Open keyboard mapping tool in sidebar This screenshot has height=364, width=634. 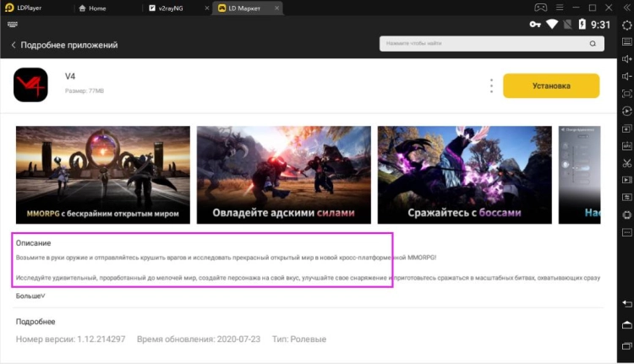pyautogui.click(x=626, y=41)
